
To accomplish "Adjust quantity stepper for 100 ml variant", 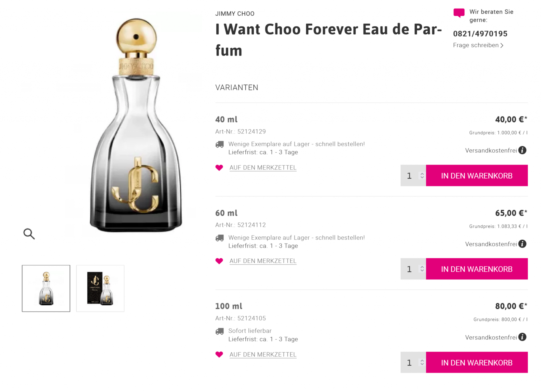I will click(x=422, y=362).
